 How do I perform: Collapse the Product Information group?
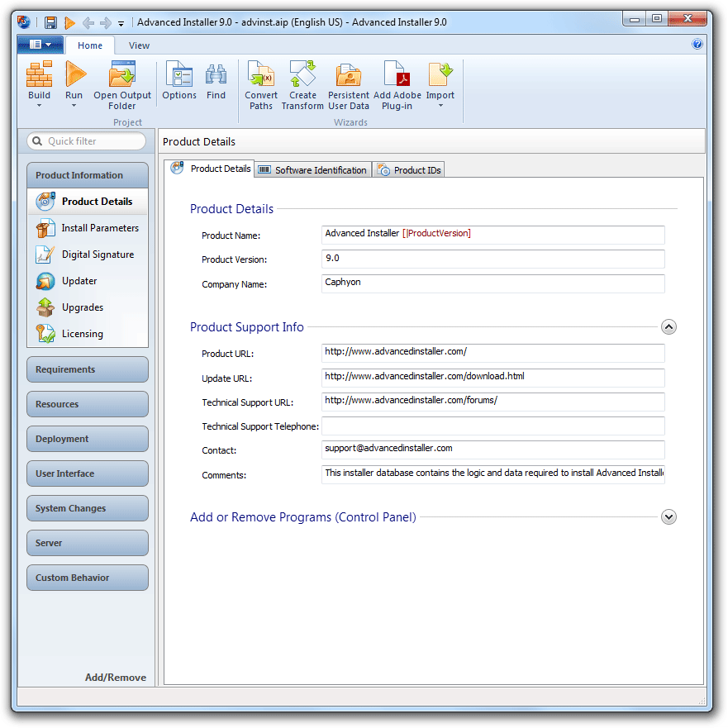click(x=88, y=175)
